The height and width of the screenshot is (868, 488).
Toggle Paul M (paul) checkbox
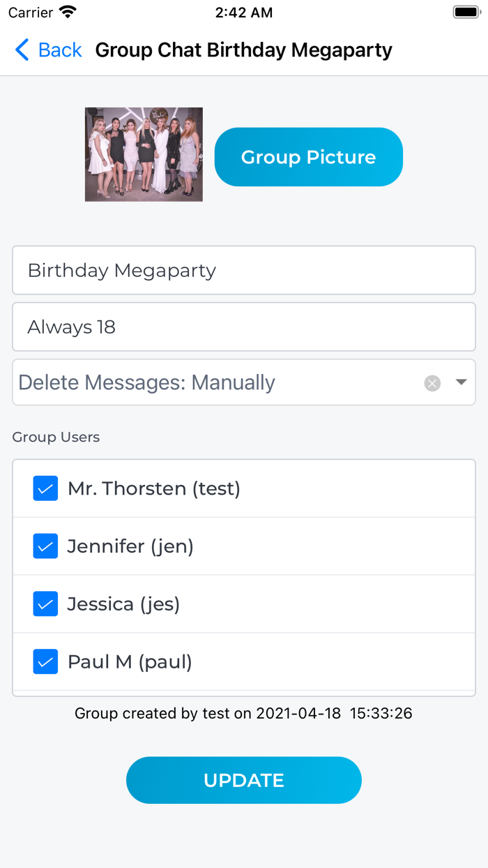tap(45, 661)
